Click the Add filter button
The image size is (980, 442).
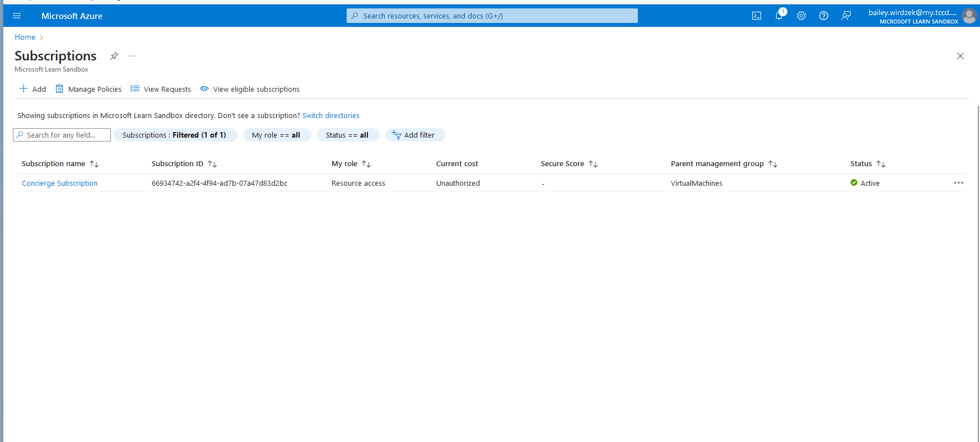tap(414, 135)
